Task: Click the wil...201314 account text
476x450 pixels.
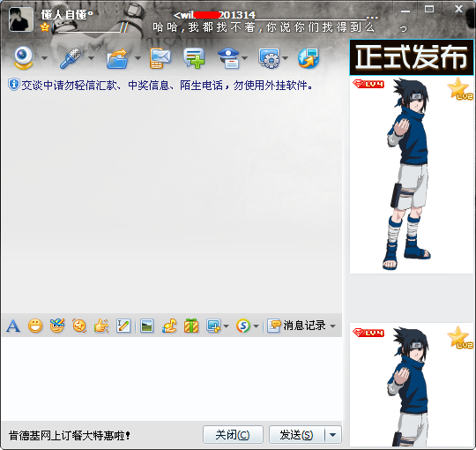Action: coord(214,15)
